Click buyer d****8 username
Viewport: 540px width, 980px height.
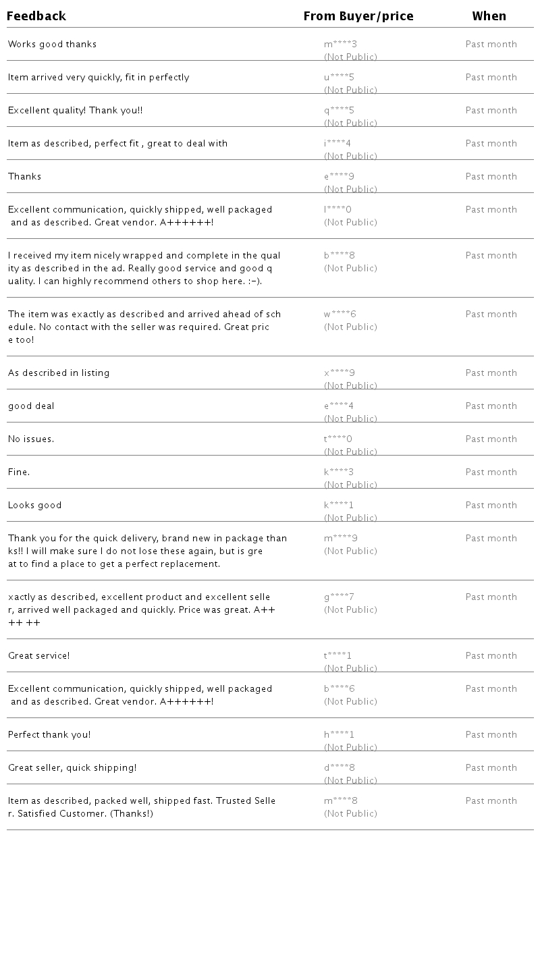pos(340,768)
